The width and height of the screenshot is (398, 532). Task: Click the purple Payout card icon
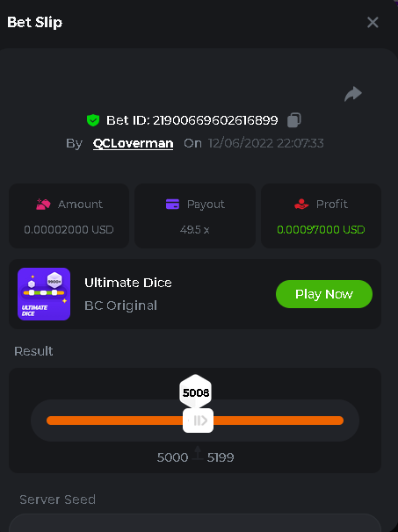pos(172,205)
